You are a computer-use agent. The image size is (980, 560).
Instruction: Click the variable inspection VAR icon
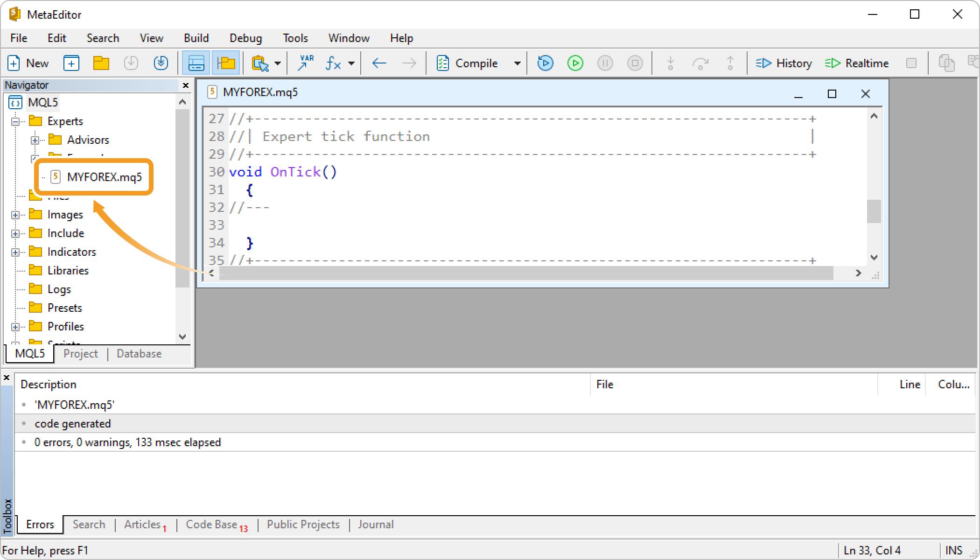point(306,63)
